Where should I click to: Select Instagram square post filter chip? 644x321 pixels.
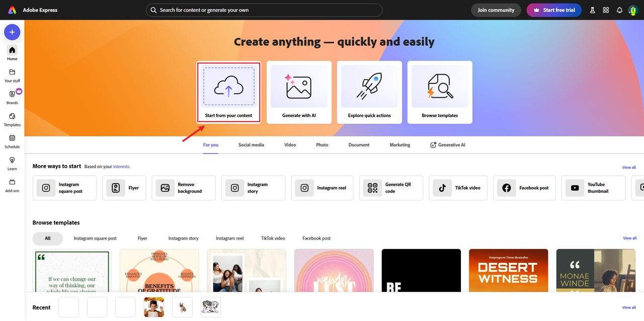coord(95,238)
